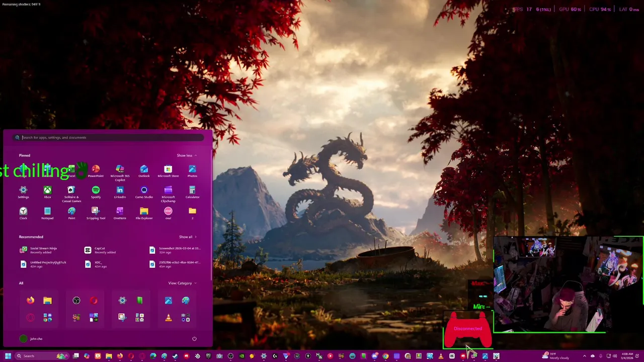Open the pinned Photos app
This screenshot has height=362, width=644.
192,171
